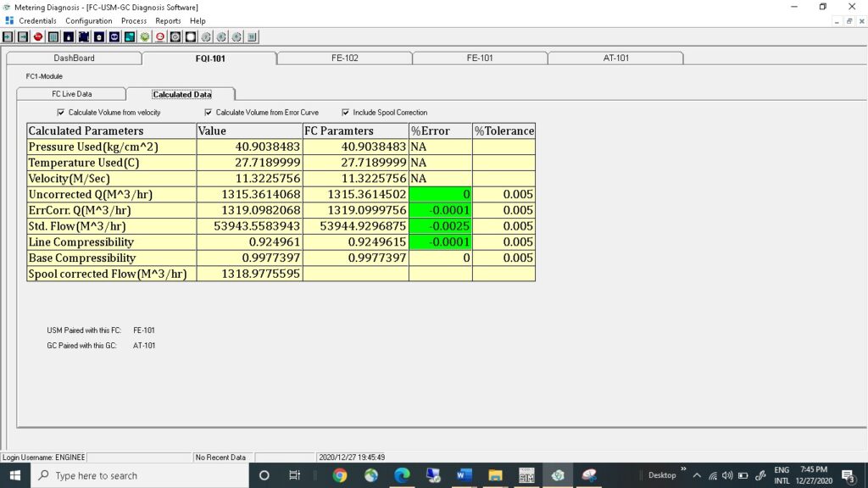The width and height of the screenshot is (868, 488).
Task: Go to the DashBoard tab
Action: pos(74,58)
